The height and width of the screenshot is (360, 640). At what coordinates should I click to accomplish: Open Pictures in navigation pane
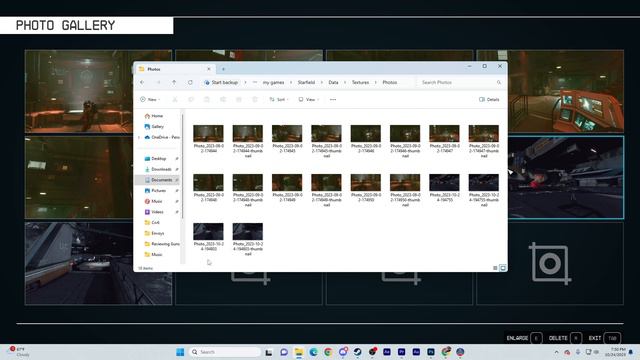coord(159,191)
